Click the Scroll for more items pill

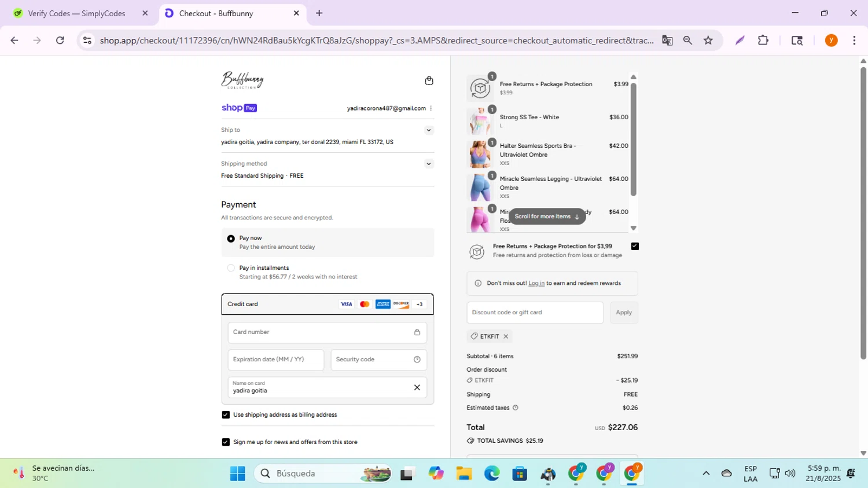click(x=547, y=217)
